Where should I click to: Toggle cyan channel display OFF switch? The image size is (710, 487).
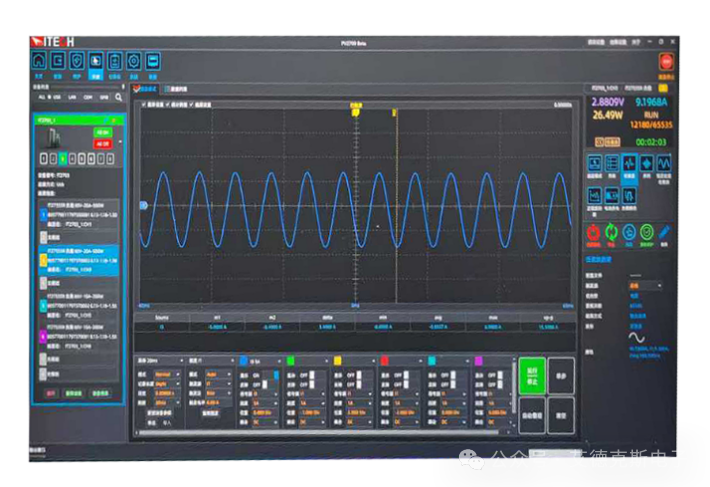point(453,375)
